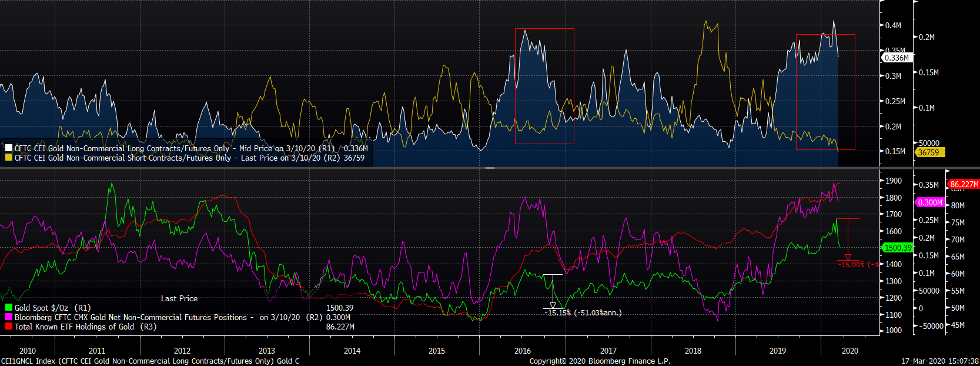Click the 'Last Price' header in the lower legend

coord(179,298)
